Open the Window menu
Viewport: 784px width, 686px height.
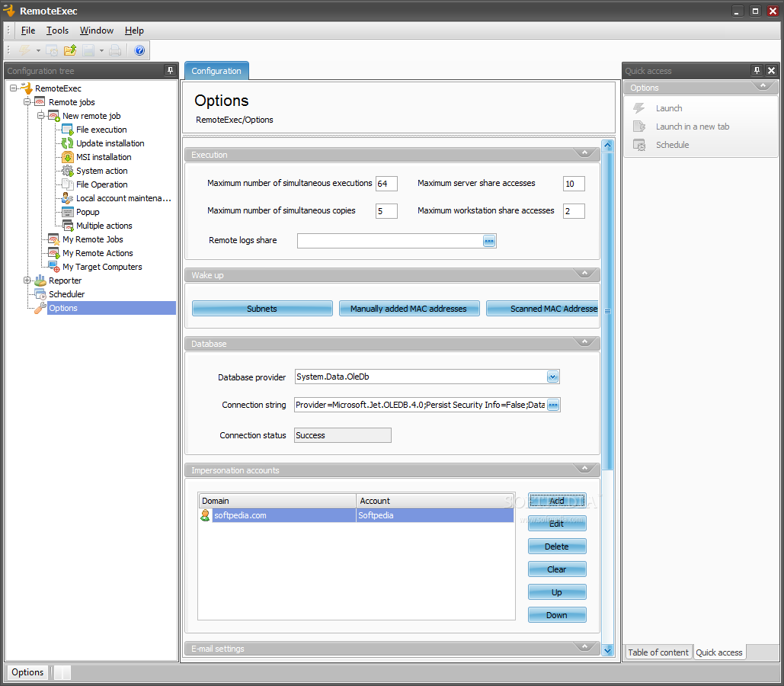click(x=97, y=30)
